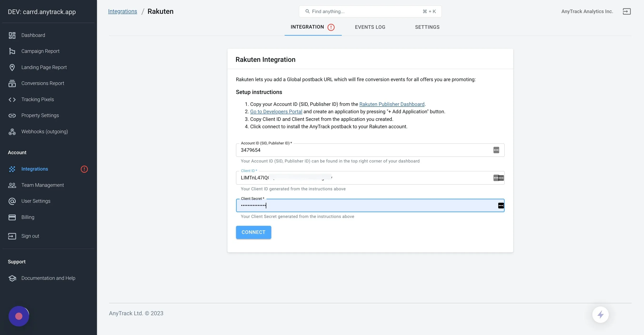Click the CONNECT button
This screenshot has width=644, height=335.
[x=253, y=232]
